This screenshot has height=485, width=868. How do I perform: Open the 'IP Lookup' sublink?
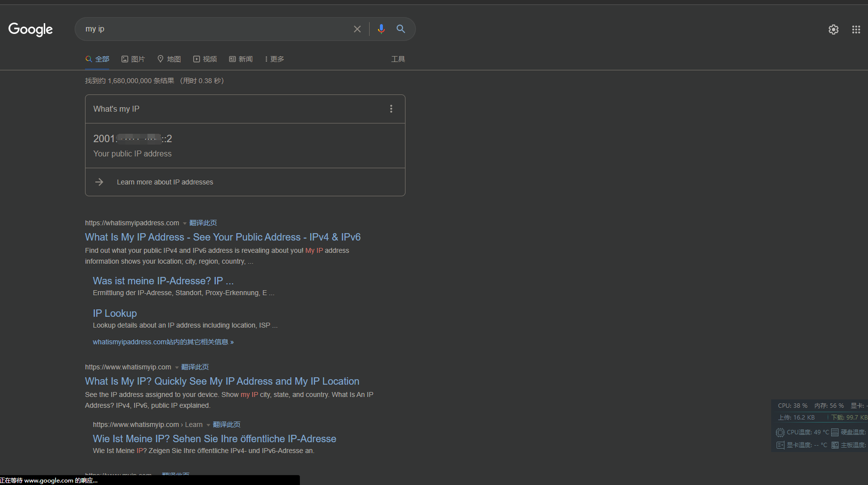click(x=115, y=313)
